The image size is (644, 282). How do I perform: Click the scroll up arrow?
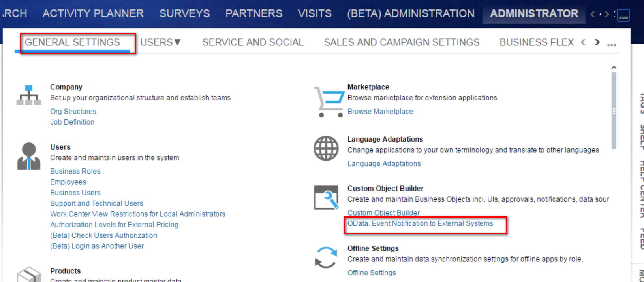(614, 68)
